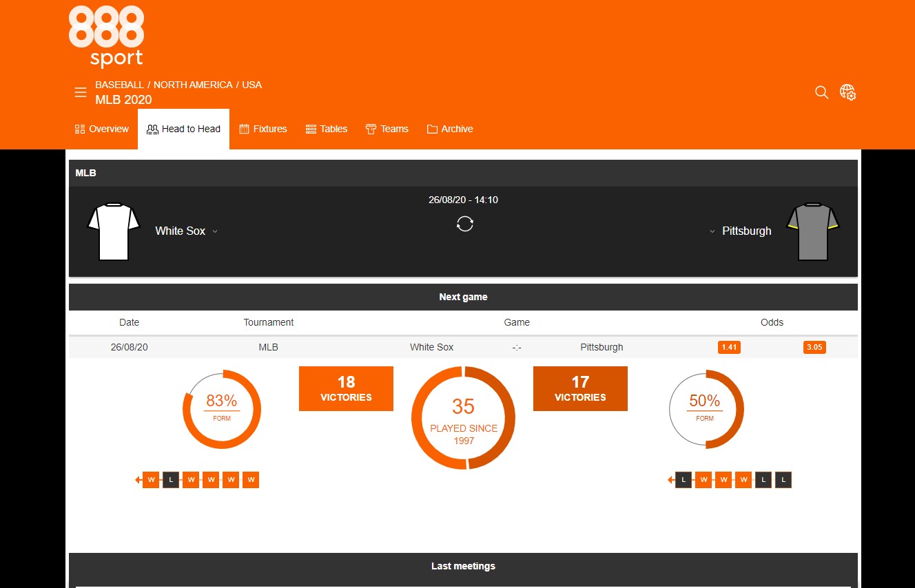Click the 50% form gauge
The height and width of the screenshot is (588, 915).
click(706, 410)
